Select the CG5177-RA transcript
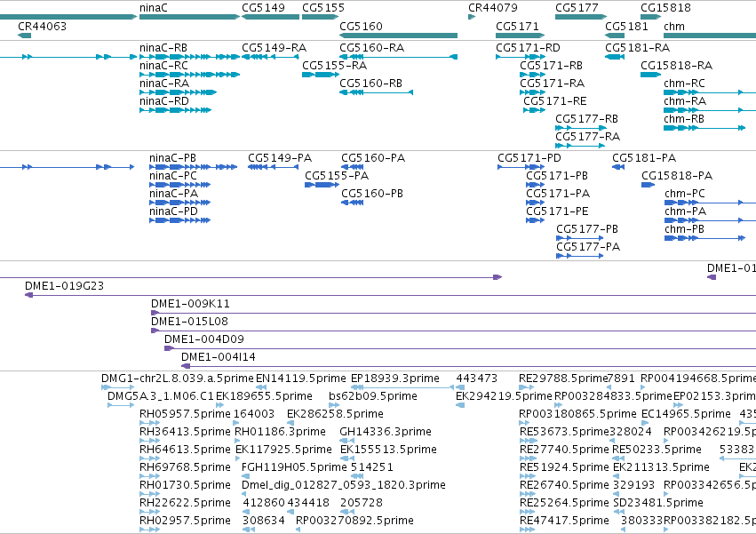The image size is (756, 534). tap(579, 146)
